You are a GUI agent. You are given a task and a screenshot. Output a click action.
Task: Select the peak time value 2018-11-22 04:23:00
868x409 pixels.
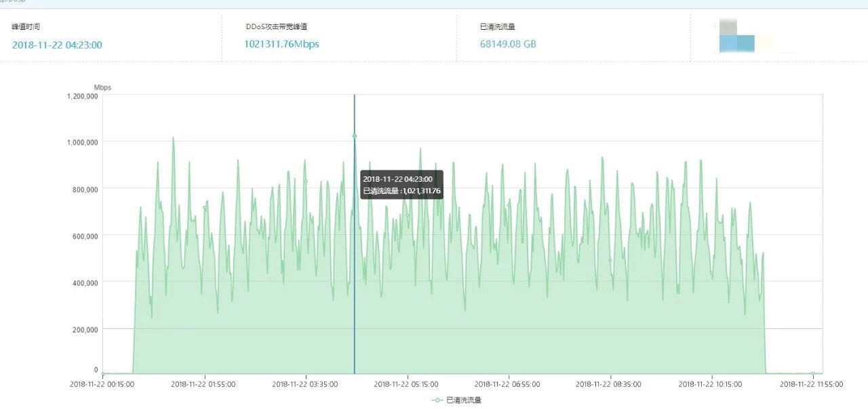click(57, 45)
